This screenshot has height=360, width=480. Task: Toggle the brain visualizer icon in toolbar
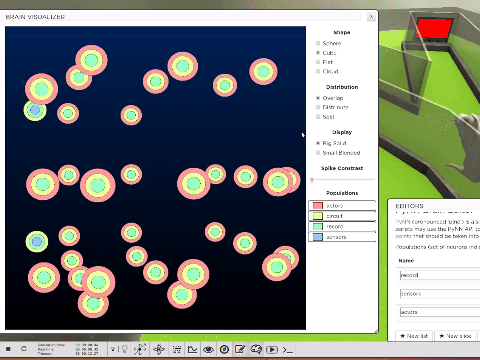click(x=256, y=349)
